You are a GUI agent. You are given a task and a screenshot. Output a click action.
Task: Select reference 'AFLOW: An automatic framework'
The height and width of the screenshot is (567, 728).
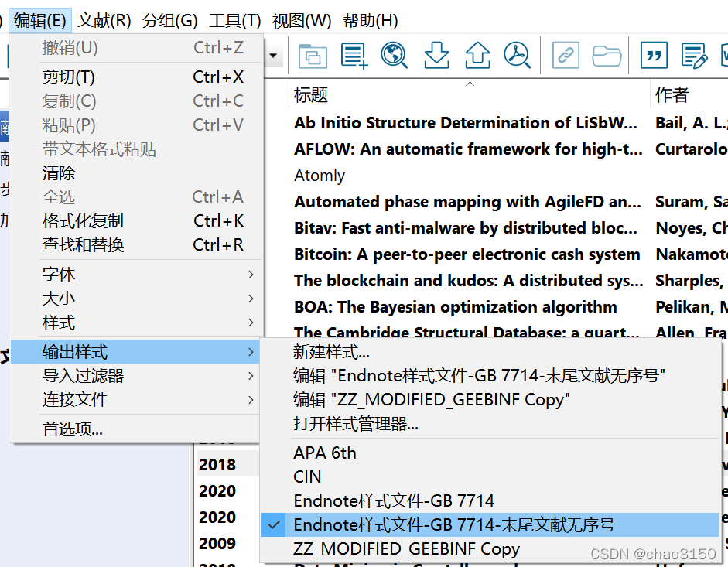(x=469, y=149)
